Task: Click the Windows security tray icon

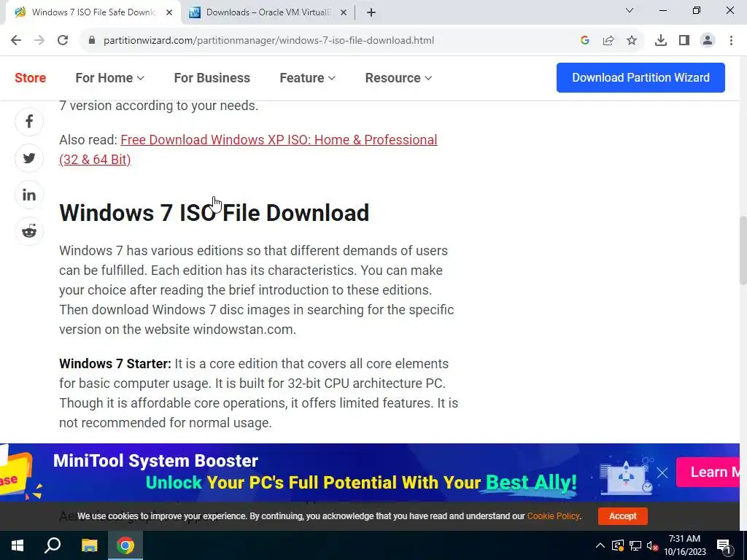Action: [x=617, y=545]
